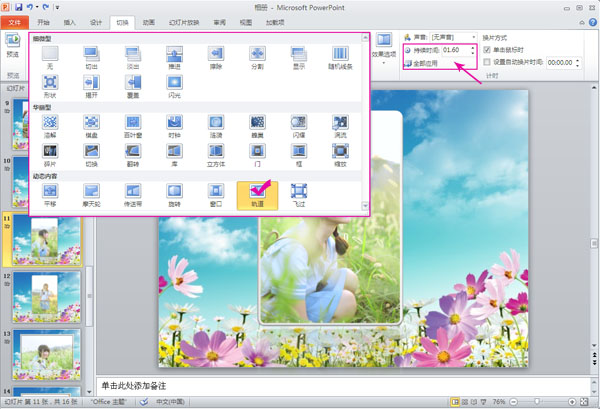Select the 传送带 conveyor transition
The image size is (600, 409).
click(x=133, y=195)
